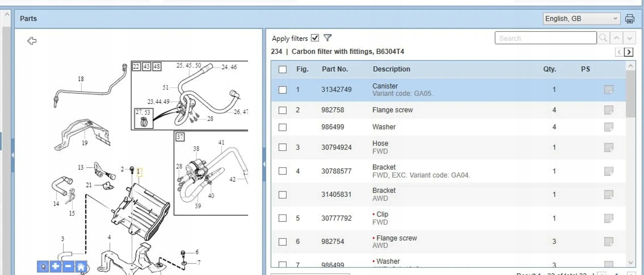
Task: Check the Flange screw 982758 row checkbox
Action: [283, 110]
